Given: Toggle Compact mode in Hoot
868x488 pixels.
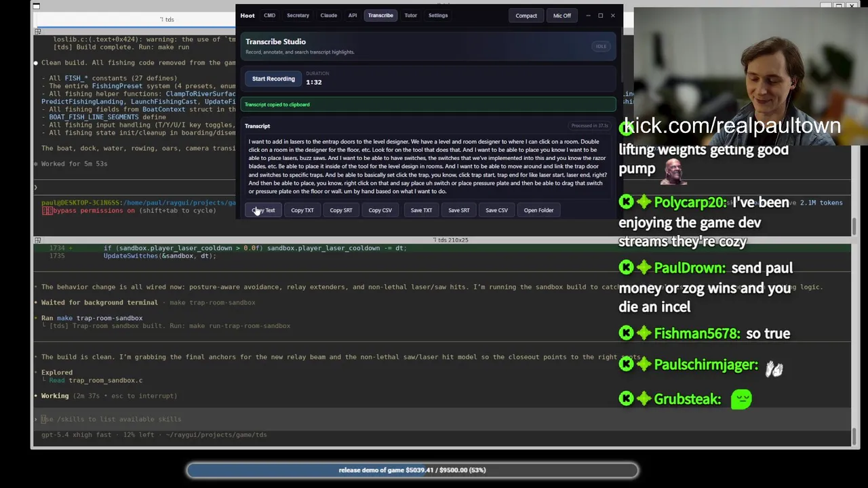Looking at the screenshot, I should pos(526,16).
